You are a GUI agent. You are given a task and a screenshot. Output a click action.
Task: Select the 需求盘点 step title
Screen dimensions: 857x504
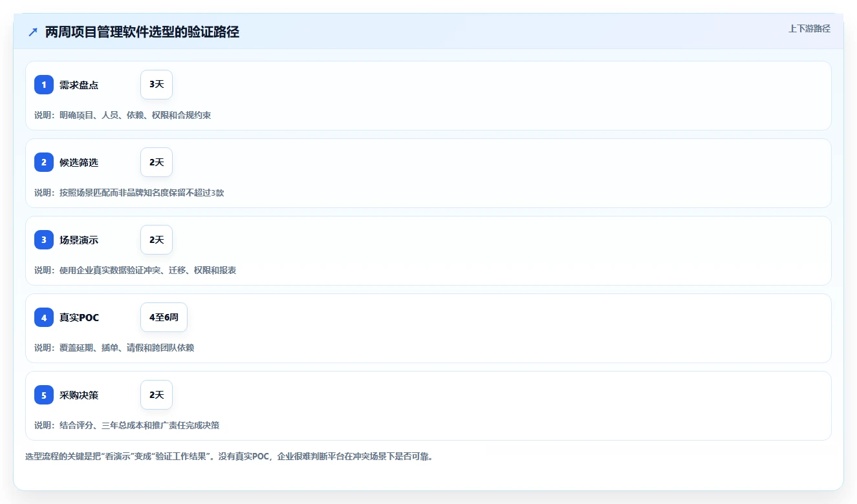[x=79, y=85]
